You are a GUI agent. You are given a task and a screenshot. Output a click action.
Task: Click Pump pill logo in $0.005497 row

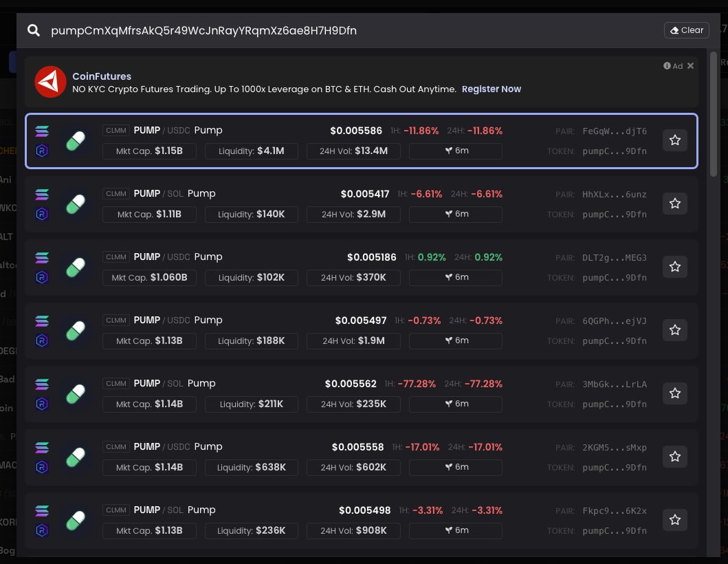tap(76, 330)
